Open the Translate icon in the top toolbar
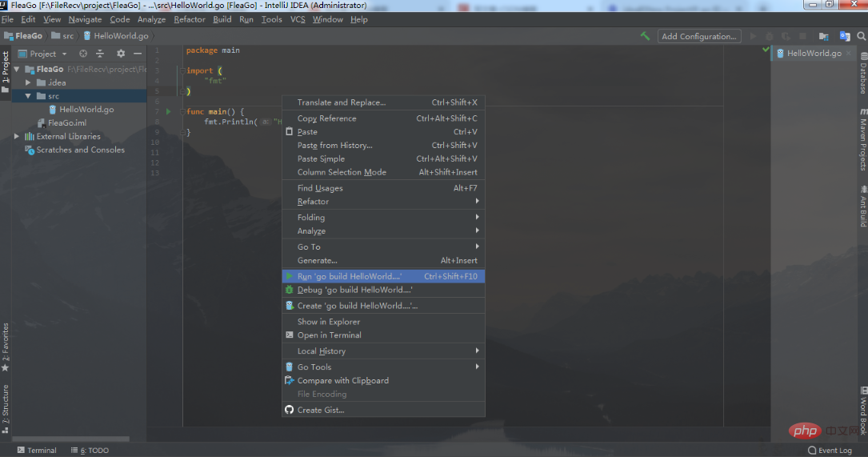This screenshot has height=457, width=868. click(x=845, y=36)
